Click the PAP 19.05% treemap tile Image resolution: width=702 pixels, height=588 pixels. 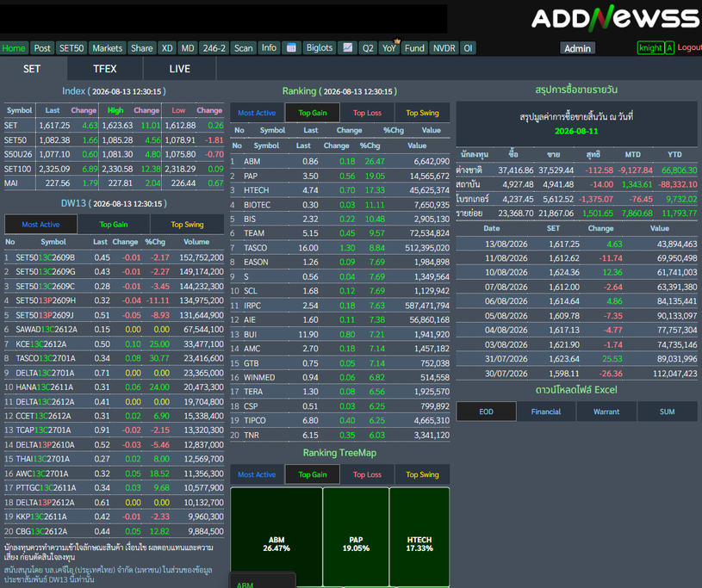coord(356,537)
